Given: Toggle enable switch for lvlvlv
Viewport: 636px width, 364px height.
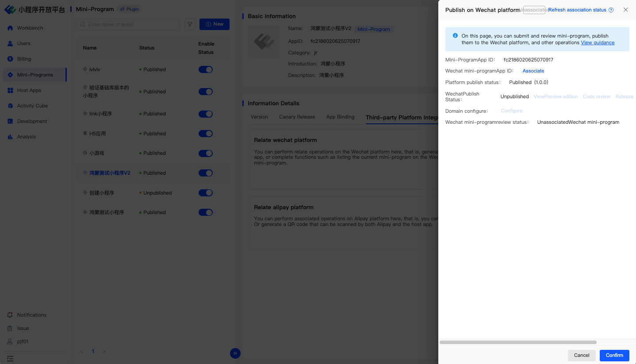Looking at the screenshot, I should coord(206,69).
